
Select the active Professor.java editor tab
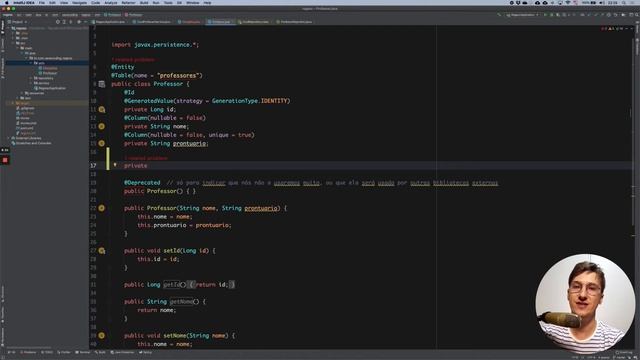click(x=220, y=22)
